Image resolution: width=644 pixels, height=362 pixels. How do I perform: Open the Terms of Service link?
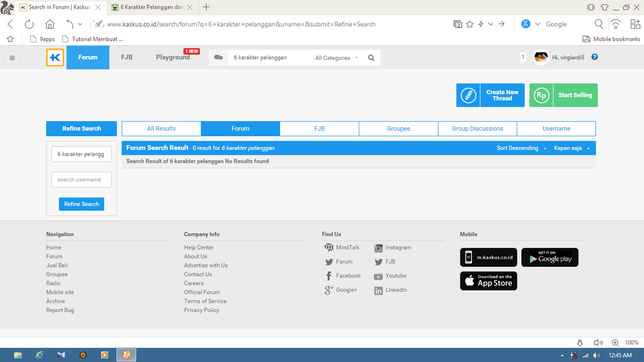[x=205, y=301]
